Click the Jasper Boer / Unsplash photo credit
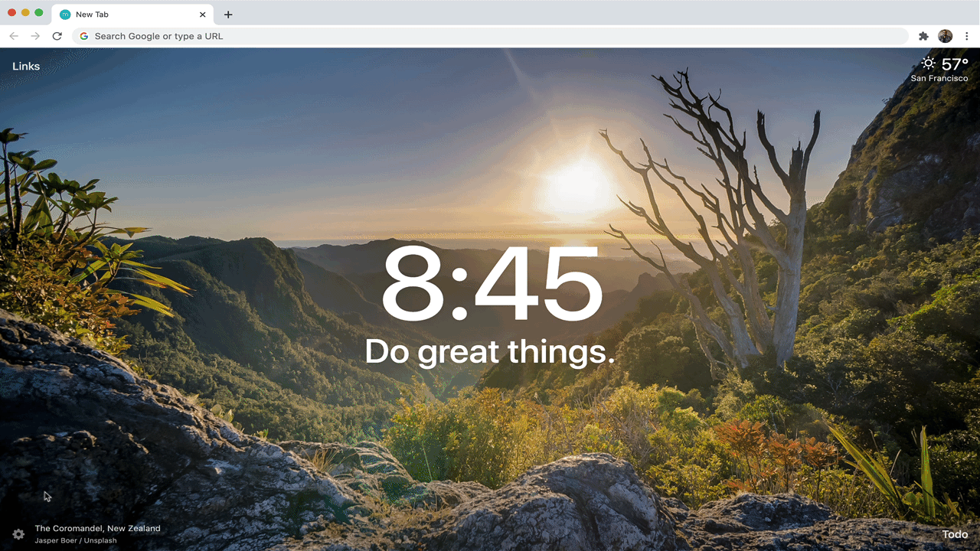 [x=74, y=540]
